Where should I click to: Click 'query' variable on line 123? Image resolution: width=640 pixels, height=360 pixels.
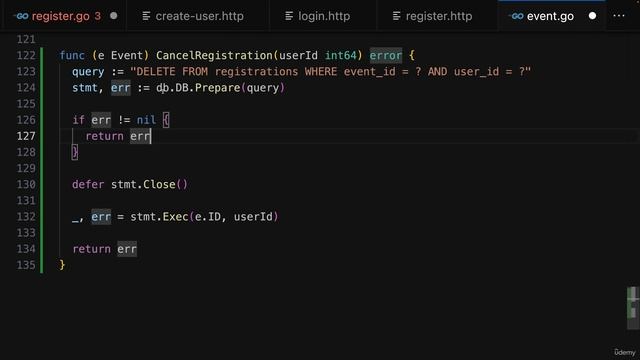tap(88, 71)
